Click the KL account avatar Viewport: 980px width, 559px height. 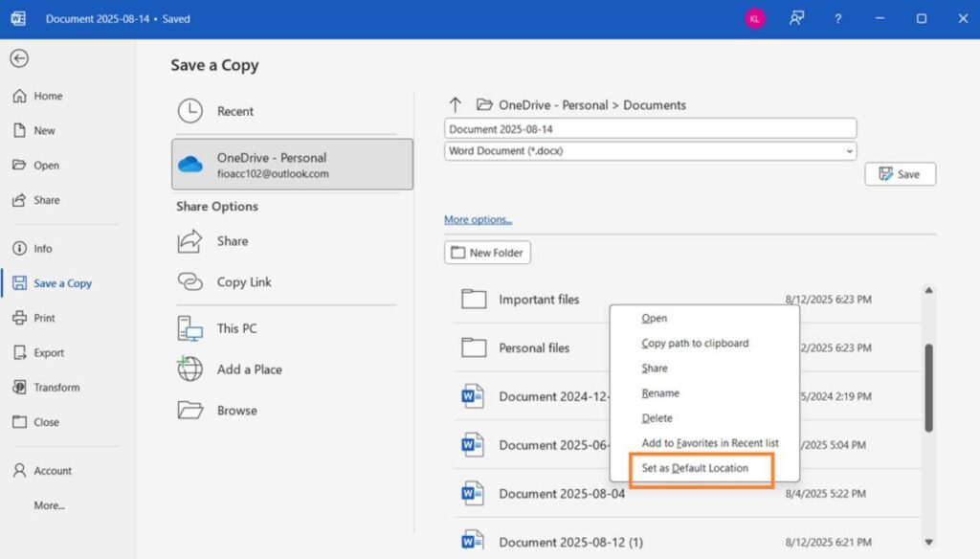754,19
